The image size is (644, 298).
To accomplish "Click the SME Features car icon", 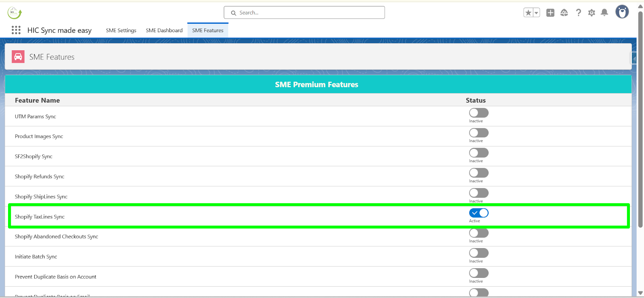I will tap(18, 57).
